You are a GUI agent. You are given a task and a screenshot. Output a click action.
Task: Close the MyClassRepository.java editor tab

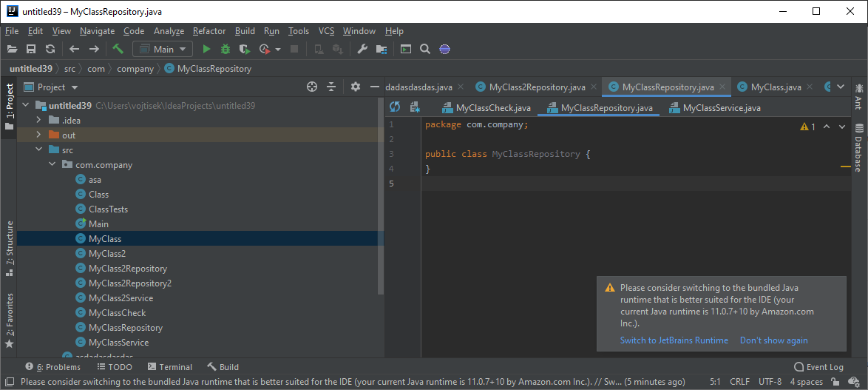pos(722,87)
